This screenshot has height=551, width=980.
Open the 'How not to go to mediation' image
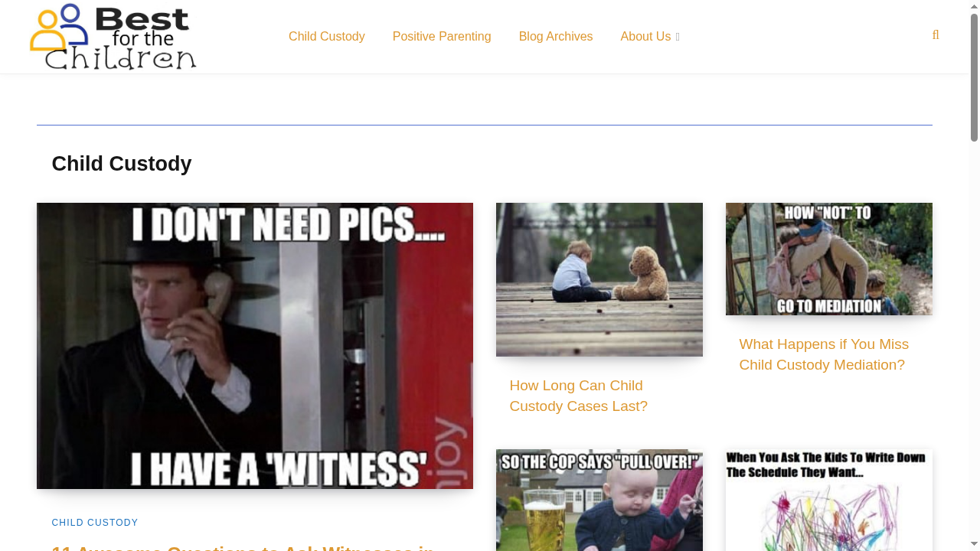[x=828, y=259]
